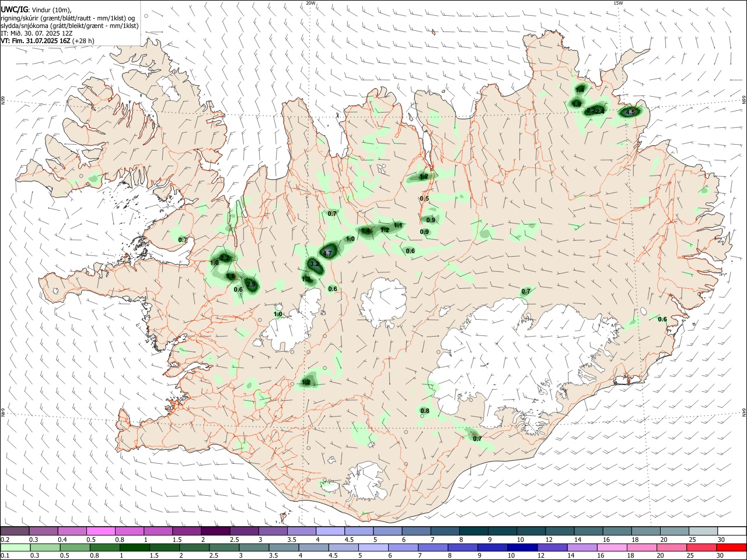Screen dimensions: 747x560
Task: Click the 64N label on the right edge
Action: [x=744, y=412]
